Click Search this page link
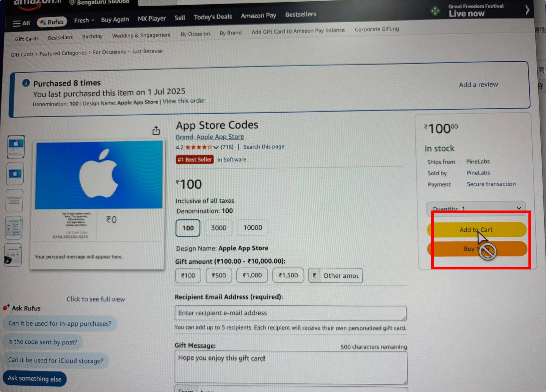 click(x=264, y=147)
